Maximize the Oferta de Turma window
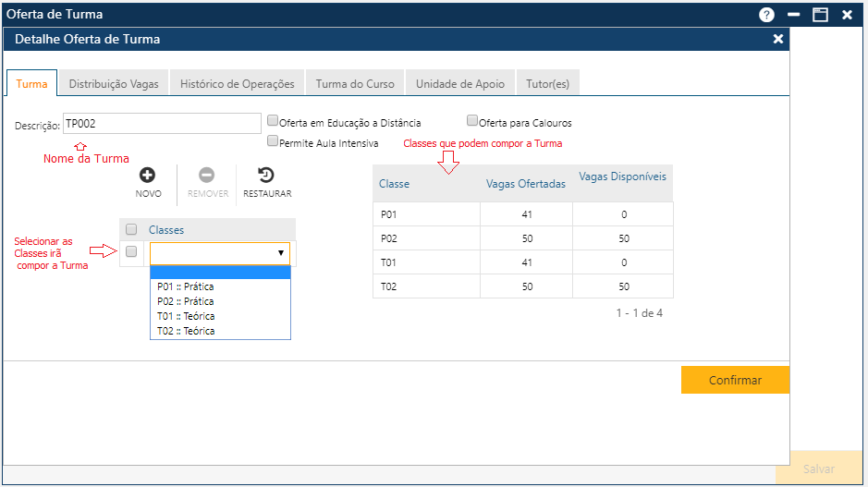The image size is (868, 487). (x=819, y=15)
